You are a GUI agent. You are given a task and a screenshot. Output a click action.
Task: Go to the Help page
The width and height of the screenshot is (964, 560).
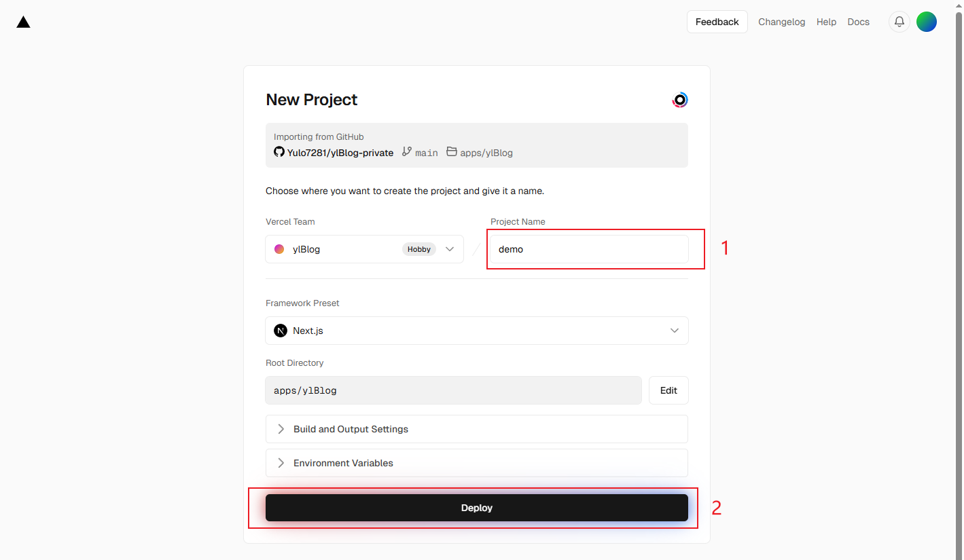coord(826,22)
